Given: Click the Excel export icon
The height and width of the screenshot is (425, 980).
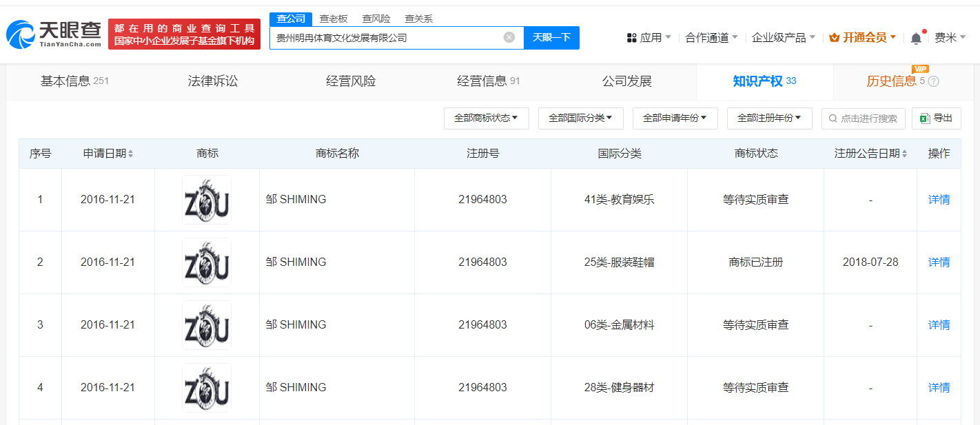Looking at the screenshot, I should [x=926, y=118].
